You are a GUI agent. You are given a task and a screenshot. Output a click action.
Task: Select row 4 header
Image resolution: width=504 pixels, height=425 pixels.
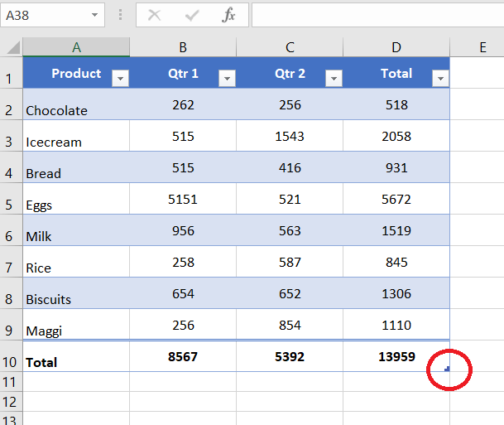pyautogui.click(x=12, y=167)
